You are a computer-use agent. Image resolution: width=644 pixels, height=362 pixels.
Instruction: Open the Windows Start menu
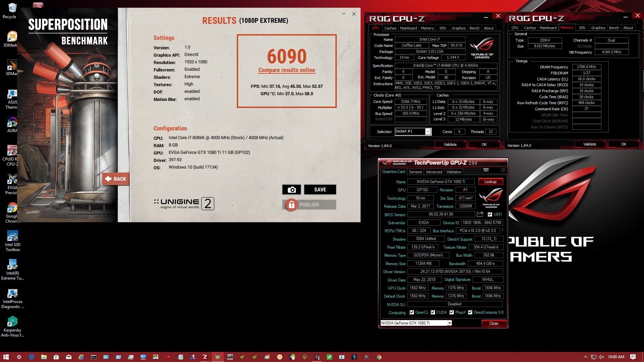(x=6, y=357)
